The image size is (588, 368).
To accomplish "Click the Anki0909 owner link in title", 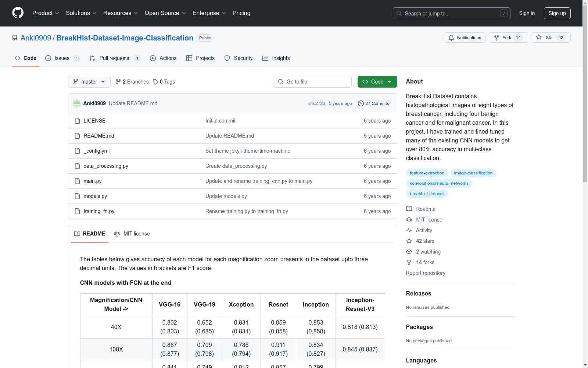I will pyautogui.click(x=36, y=38).
